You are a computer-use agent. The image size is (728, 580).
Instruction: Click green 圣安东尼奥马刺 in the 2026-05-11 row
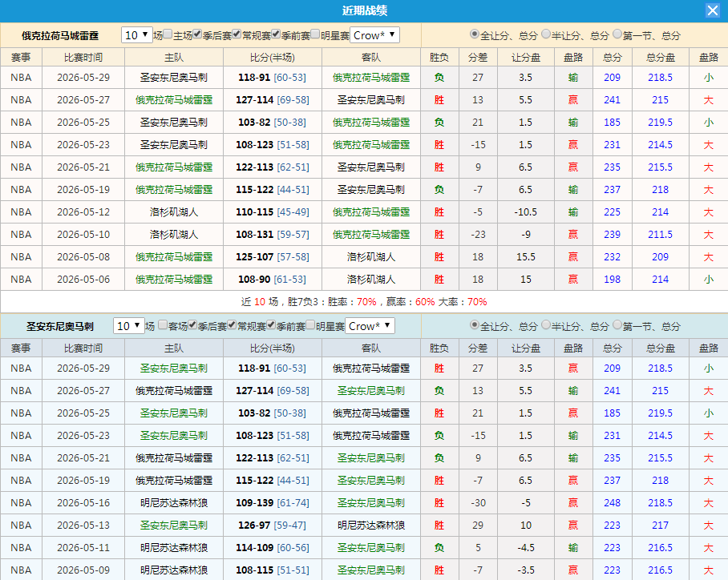click(371, 547)
